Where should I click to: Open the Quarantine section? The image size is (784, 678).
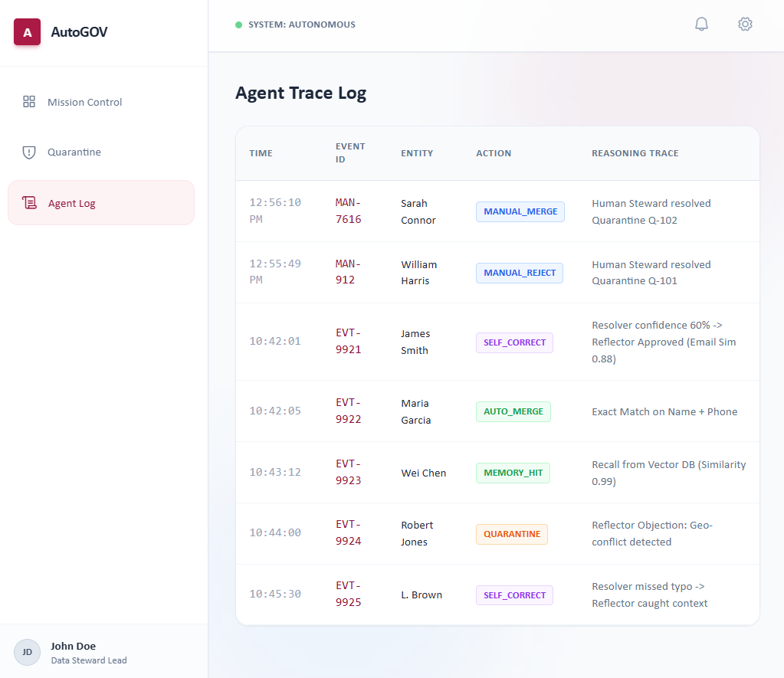pos(74,152)
